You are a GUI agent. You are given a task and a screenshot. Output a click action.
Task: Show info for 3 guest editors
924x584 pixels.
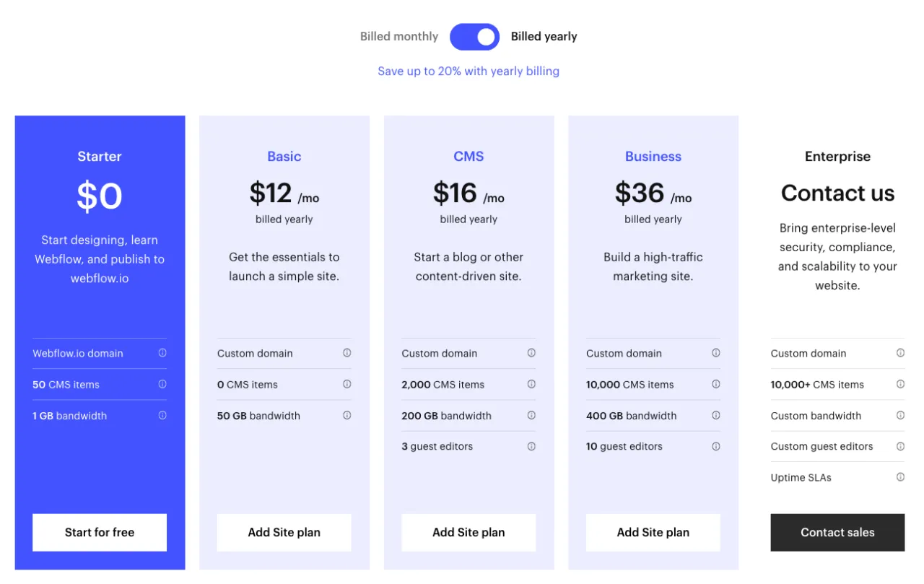[x=531, y=446]
